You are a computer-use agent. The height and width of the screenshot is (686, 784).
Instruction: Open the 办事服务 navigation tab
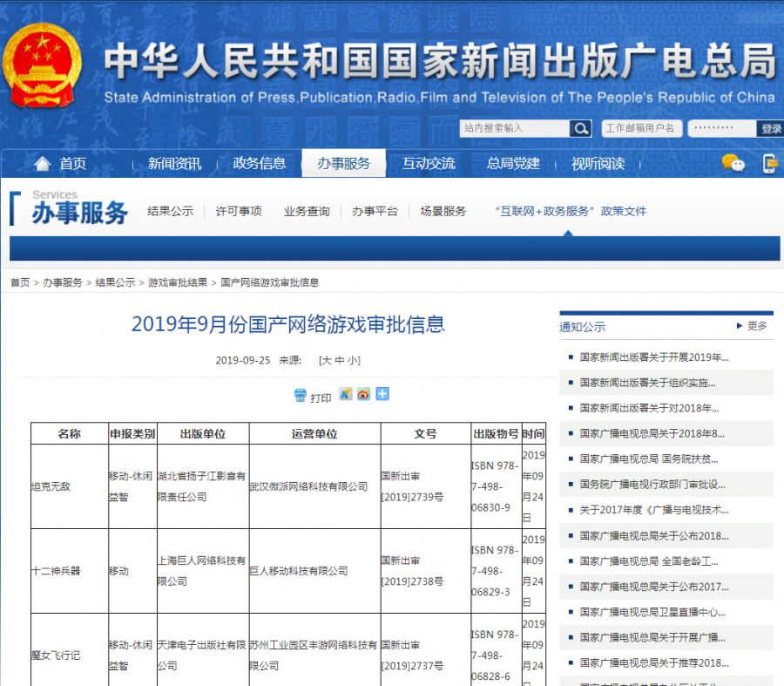pyautogui.click(x=343, y=163)
